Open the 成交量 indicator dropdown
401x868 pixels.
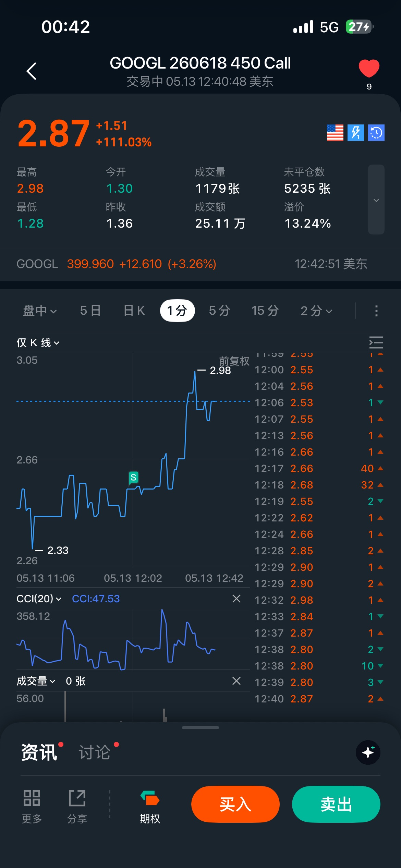(x=36, y=681)
